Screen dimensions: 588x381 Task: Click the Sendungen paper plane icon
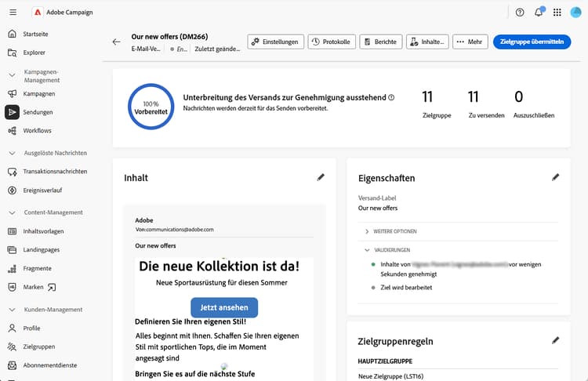(x=12, y=112)
